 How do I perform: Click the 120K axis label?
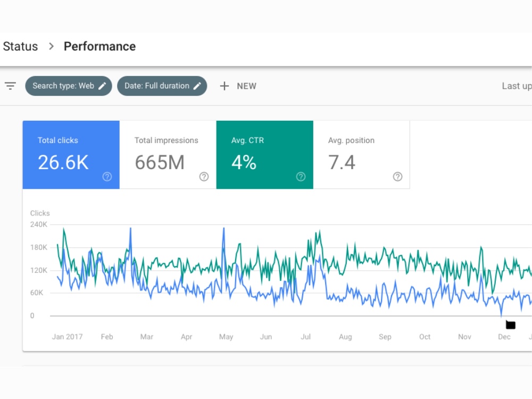point(39,270)
